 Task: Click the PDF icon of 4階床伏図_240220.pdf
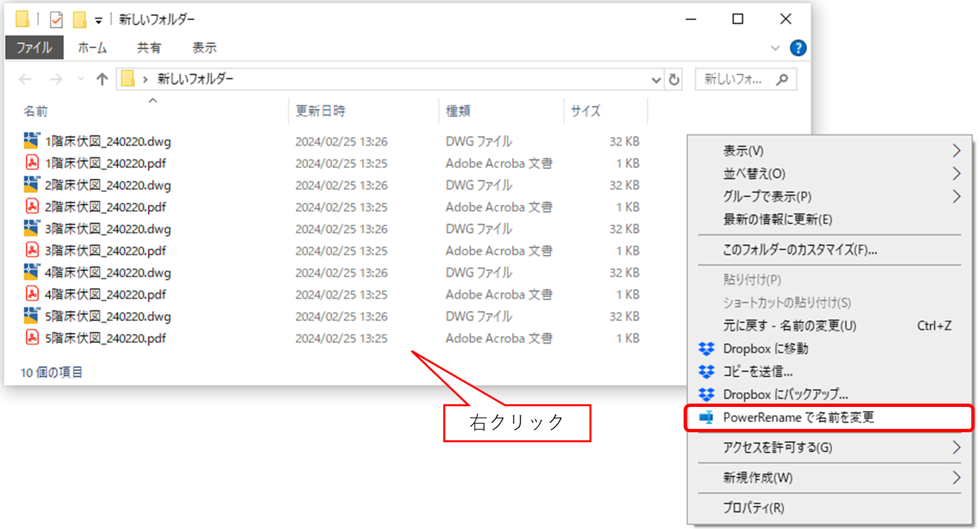[x=31, y=294]
